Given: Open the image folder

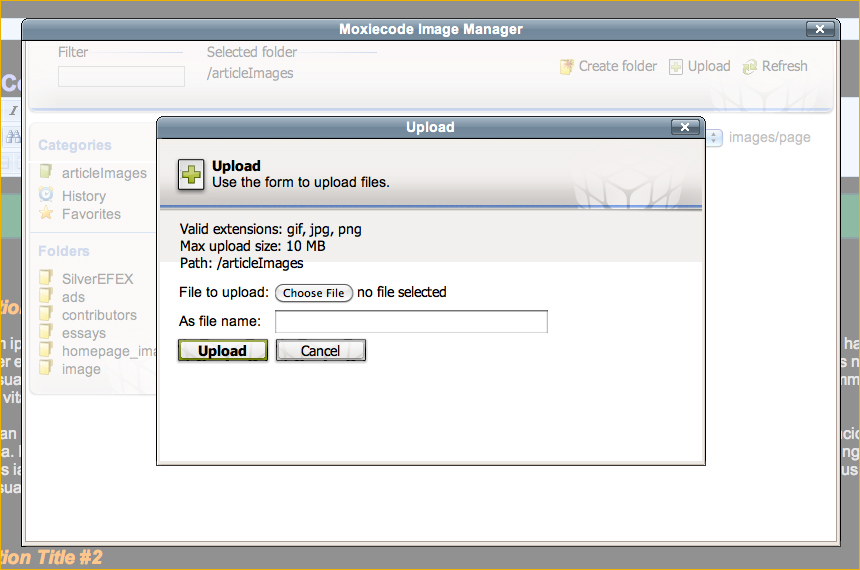Looking at the screenshot, I should [81, 369].
